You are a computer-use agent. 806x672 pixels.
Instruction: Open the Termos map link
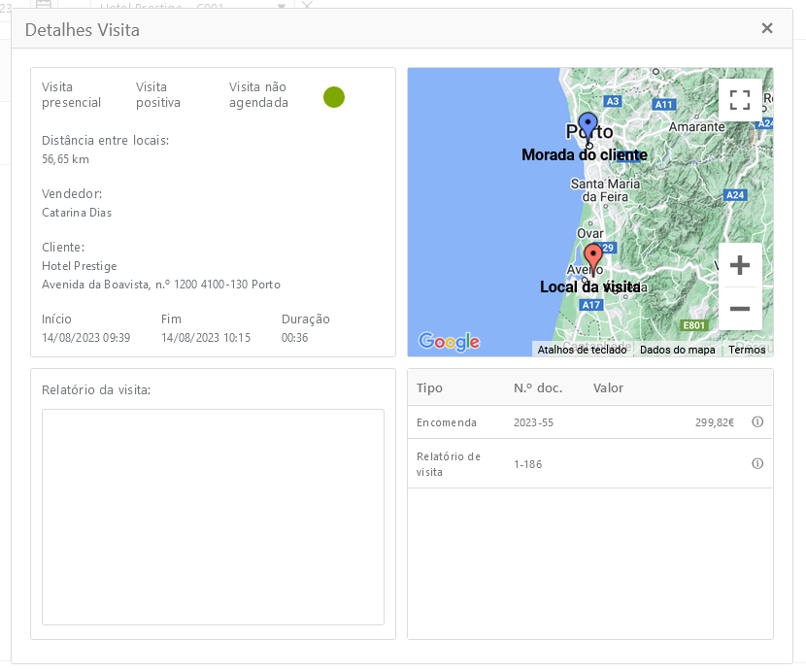point(747,350)
